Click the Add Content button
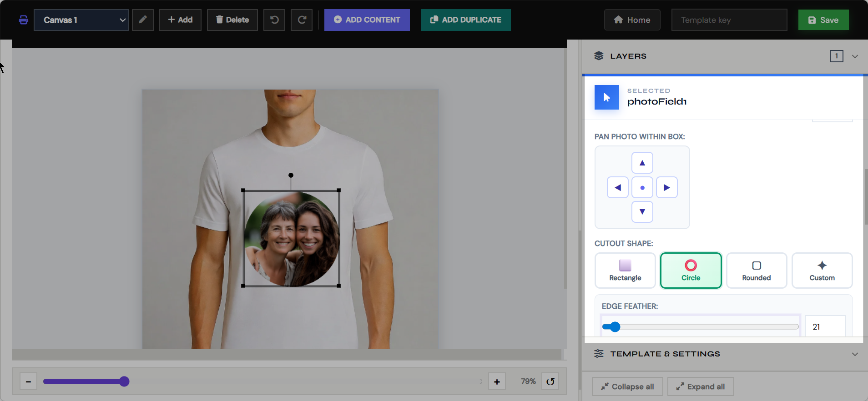Screen dimensions: 868x401 367,20
